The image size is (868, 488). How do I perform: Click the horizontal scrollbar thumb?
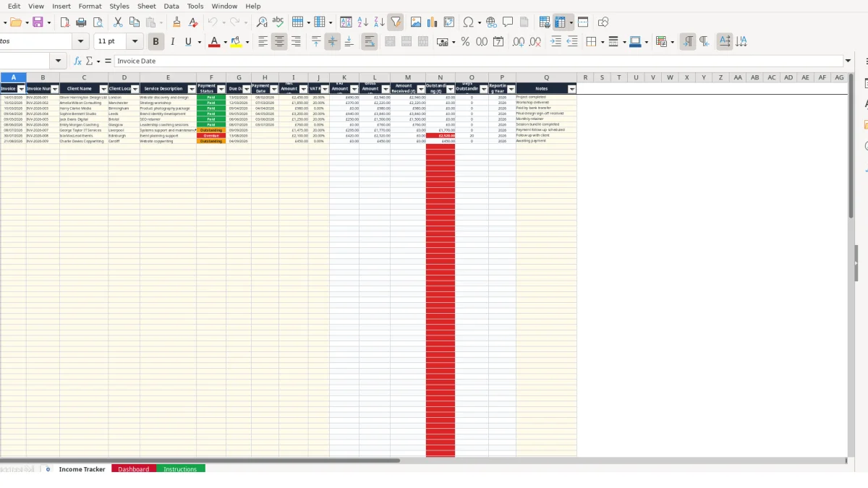click(200, 460)
